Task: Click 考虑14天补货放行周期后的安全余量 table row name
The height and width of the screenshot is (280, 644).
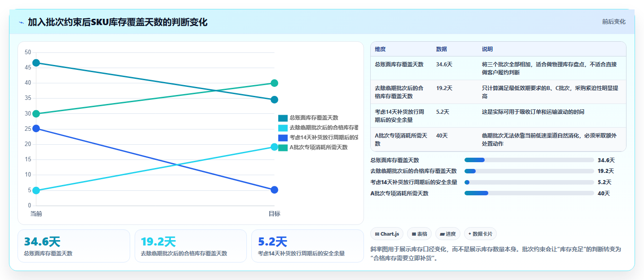Action: [399, 116]
